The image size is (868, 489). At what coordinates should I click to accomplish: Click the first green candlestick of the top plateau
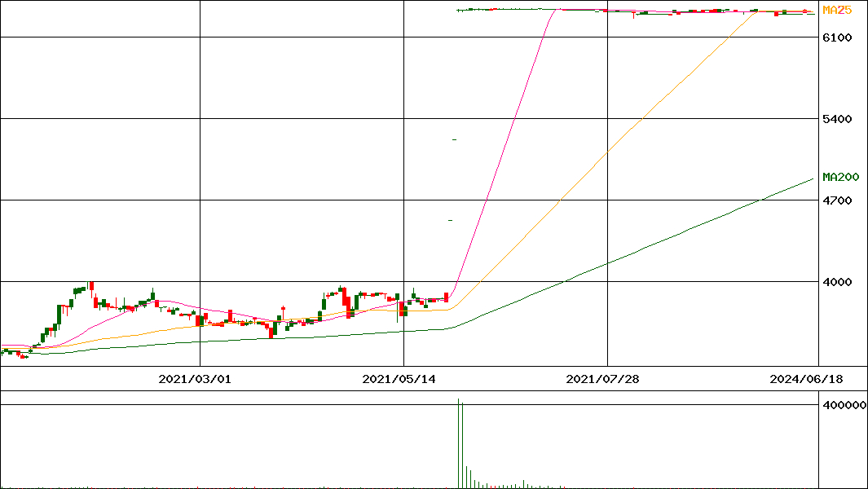pyautogui.click(x=460, y=10)
